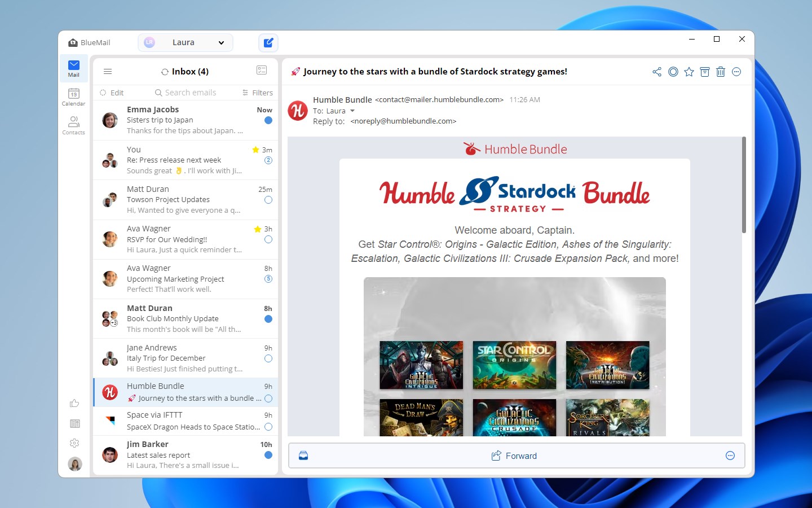Toggle the star on Ava Wagner's RSVP email

click(257, 228)
